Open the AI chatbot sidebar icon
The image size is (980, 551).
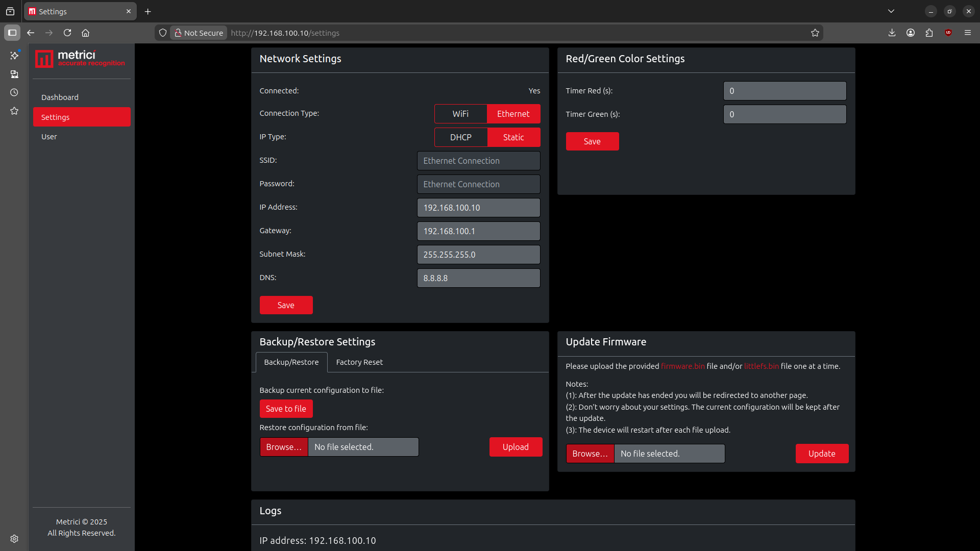[x=14, y=55]
